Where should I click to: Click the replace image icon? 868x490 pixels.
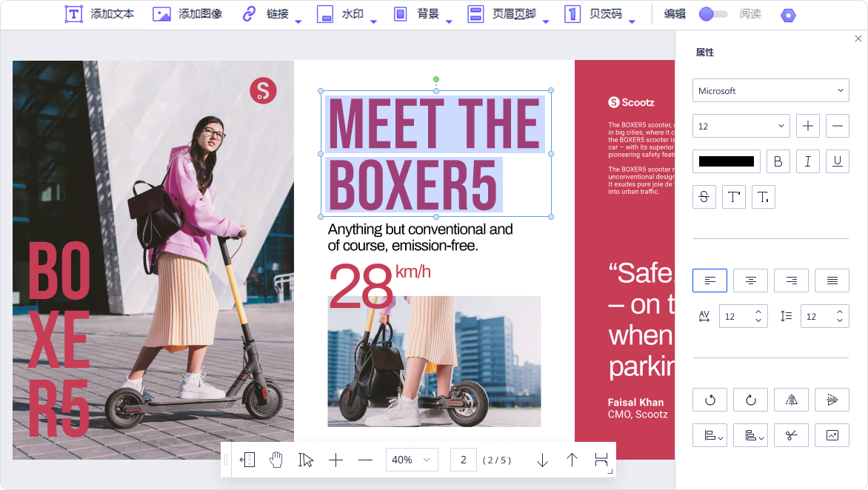click(832, 435)
